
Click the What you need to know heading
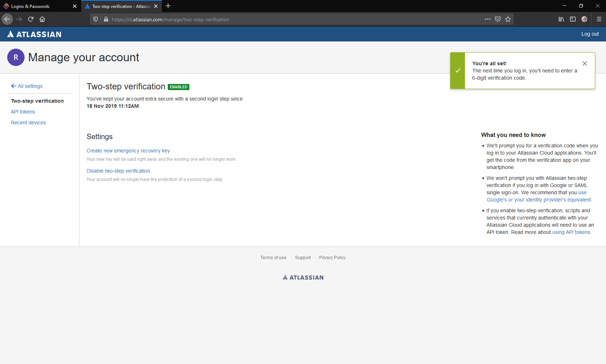pyautogui.click(x=513, y=135)
